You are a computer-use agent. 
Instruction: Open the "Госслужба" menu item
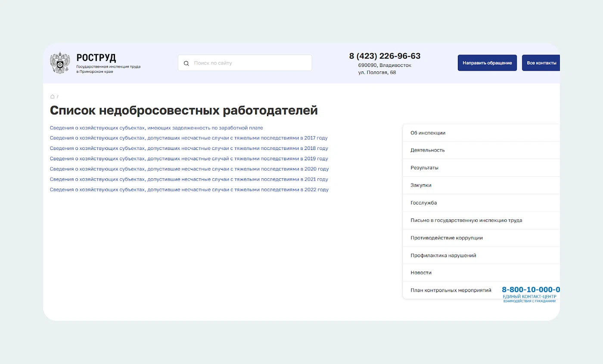(424, 202)
